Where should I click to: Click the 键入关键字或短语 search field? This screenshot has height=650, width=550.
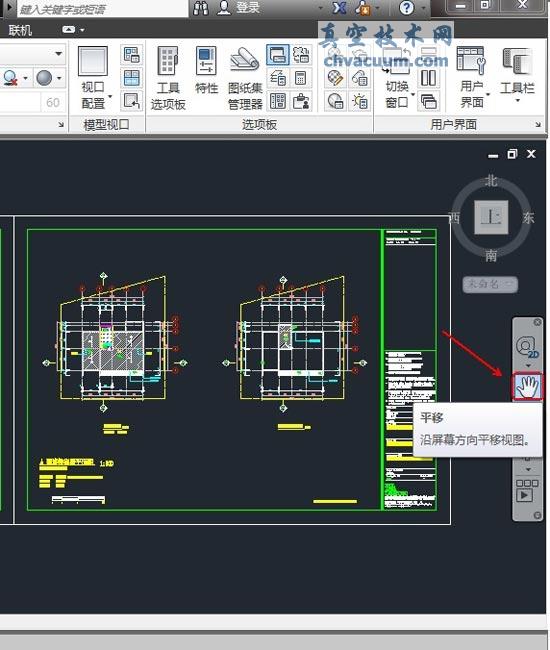pyautogui.click(x=103, y=8)
